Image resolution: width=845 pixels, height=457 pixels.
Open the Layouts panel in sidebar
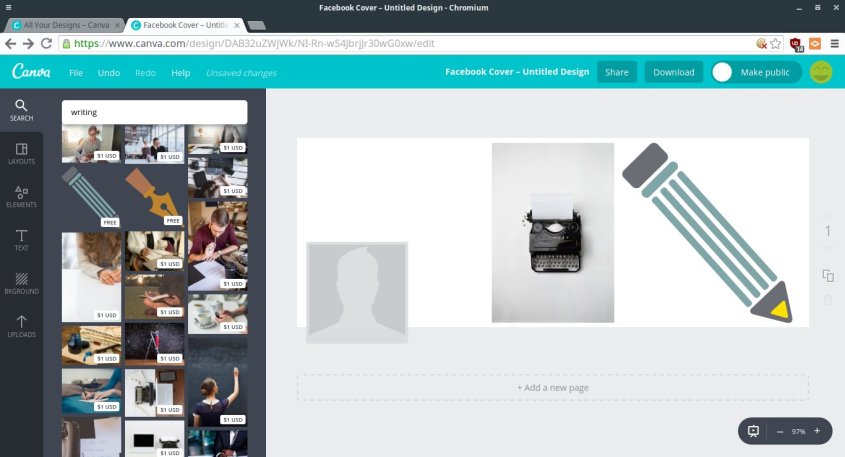(x=21, y=153)
